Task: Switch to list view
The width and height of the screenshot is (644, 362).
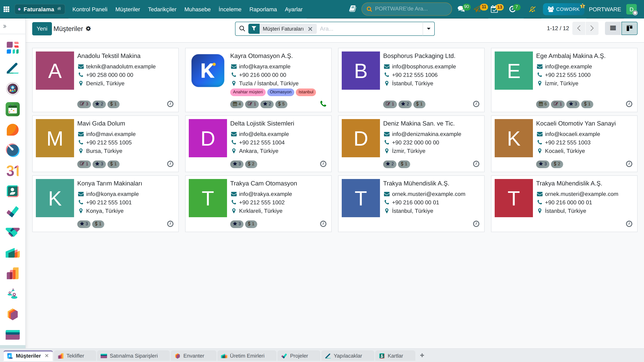Action: point(613,28)
